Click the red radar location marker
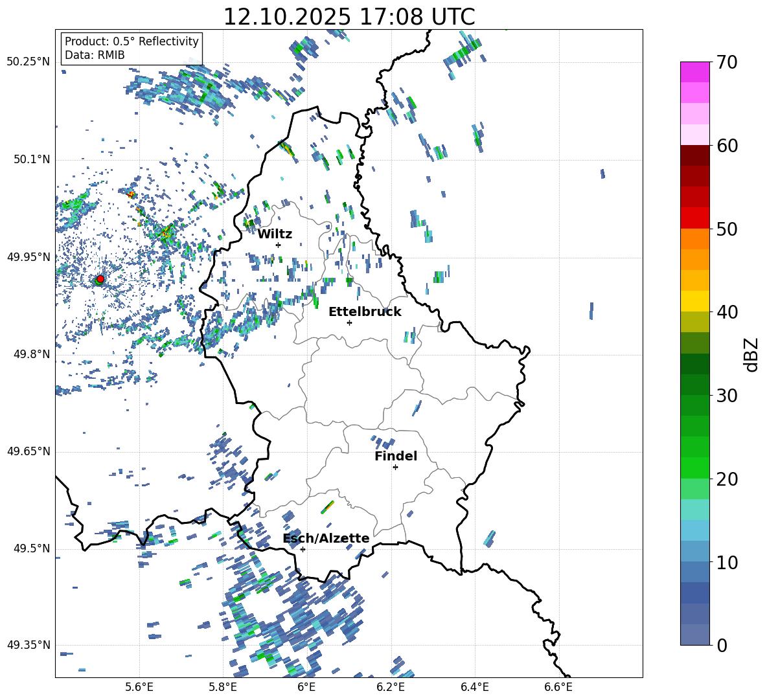This screenshot has width=767, height=700. (x=100, y=278)
